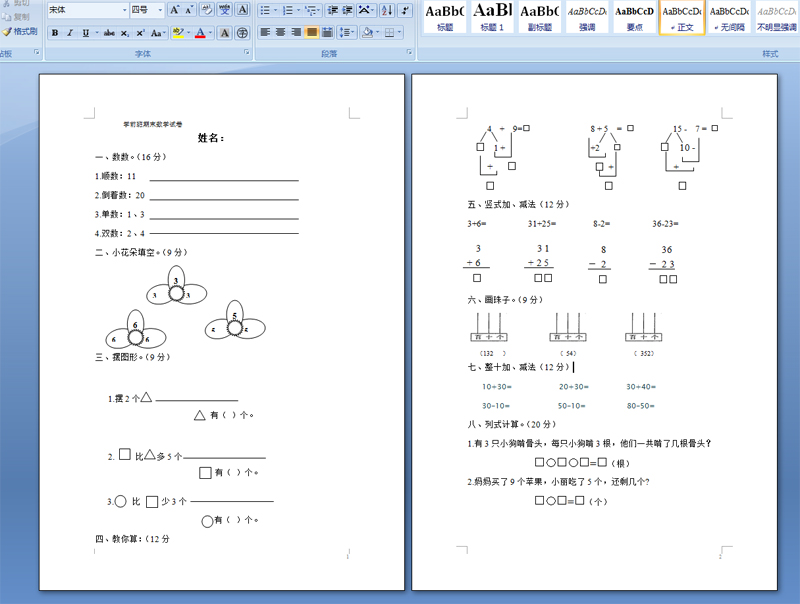Image resolution: width=800 pixels, height=604 pixels.
Task: Click the Sort A-Z icon
Action: point(387,10)
